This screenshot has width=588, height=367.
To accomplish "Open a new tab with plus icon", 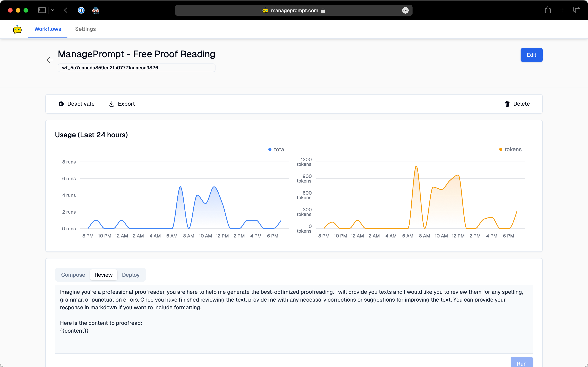I will (562, 10).
